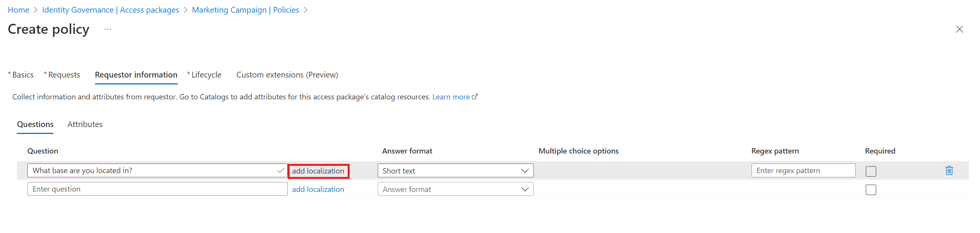Switch to the Attributes sub-tab
Screen dimensions: 980x233
(x=85, y=124)
